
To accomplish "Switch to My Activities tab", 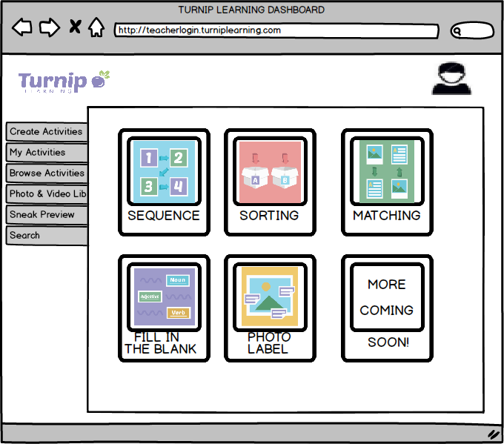I will pyautogui.click(x=47, y=153).
